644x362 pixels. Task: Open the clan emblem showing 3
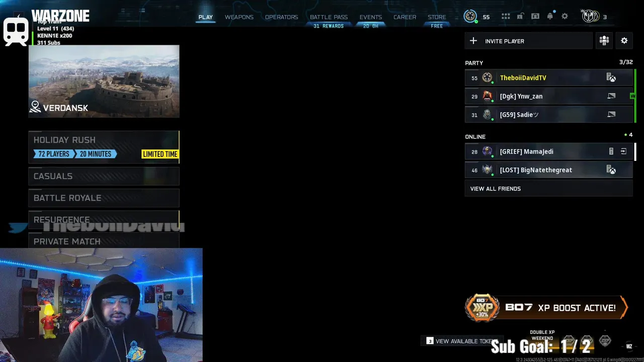590,17
